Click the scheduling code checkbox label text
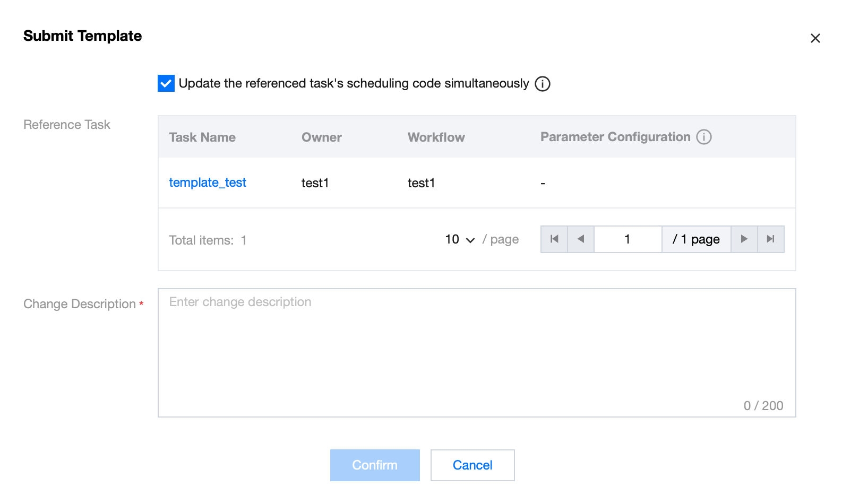The image size is (842, 504). click(x=354, y=84)
